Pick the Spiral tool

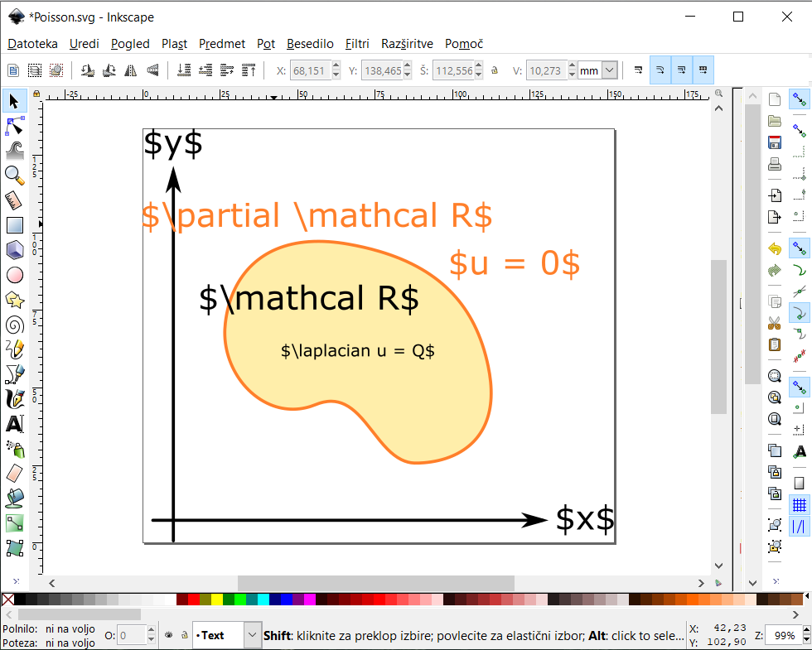pos(15,325)
